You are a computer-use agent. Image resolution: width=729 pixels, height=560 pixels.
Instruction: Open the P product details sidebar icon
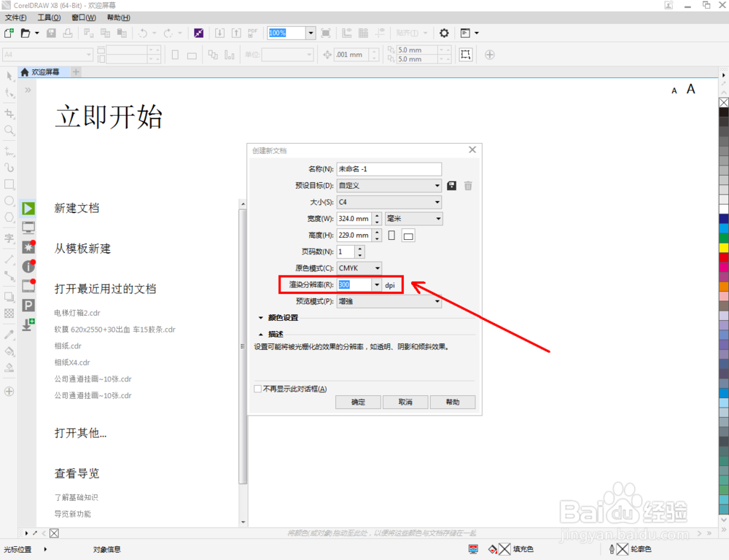click(x=28, y=305)
